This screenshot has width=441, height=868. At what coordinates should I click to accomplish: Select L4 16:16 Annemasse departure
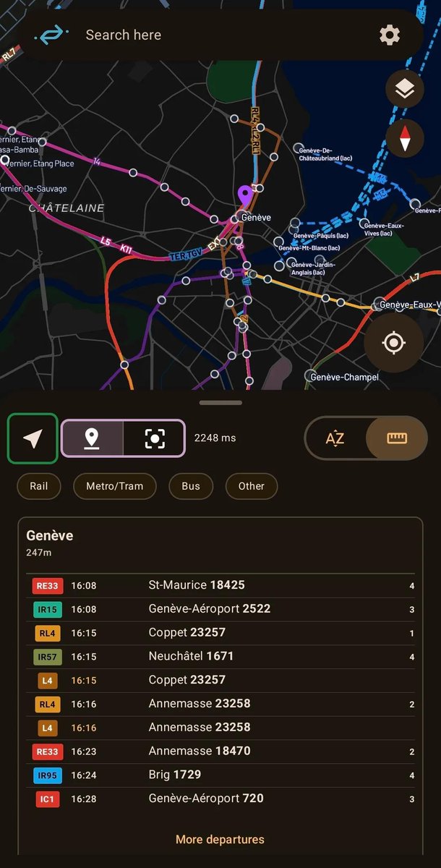click(x=220, y=728)
